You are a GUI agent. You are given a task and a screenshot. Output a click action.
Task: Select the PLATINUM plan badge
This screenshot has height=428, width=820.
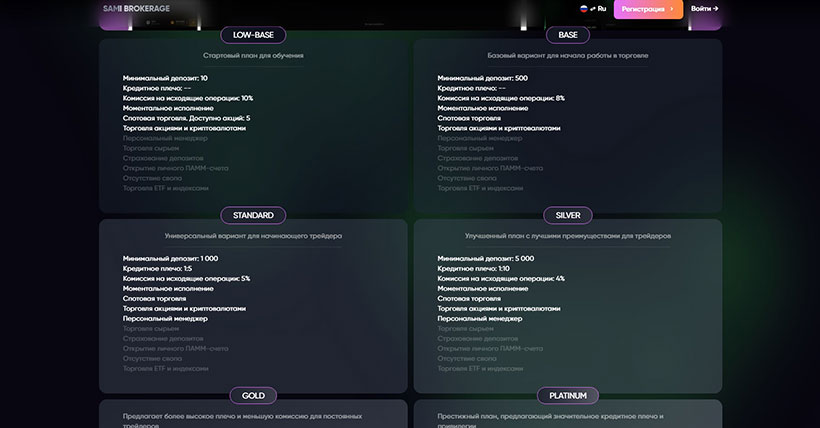pos(568,395)
